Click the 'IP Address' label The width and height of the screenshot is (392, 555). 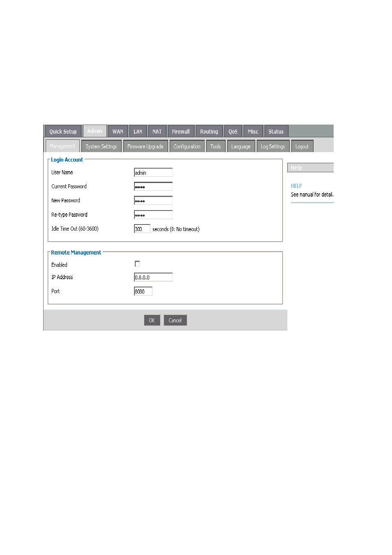pyautogui.click(x=62, y=277)
